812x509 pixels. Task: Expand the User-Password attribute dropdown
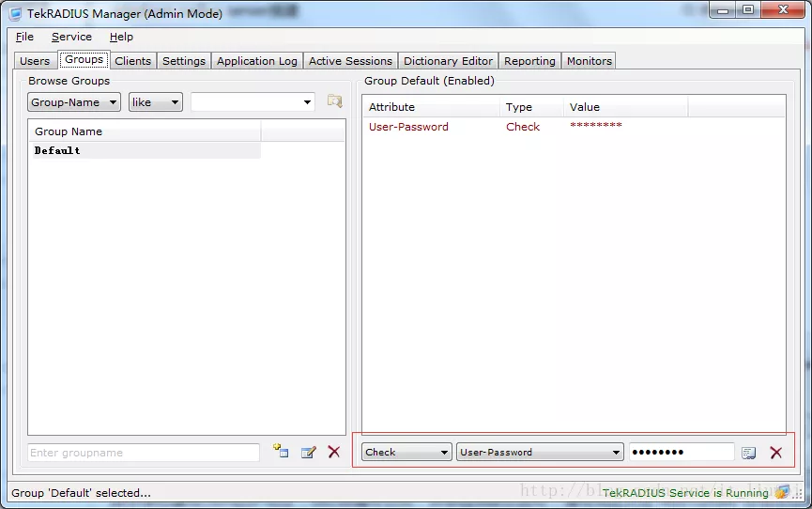click(x=540, y=453)
